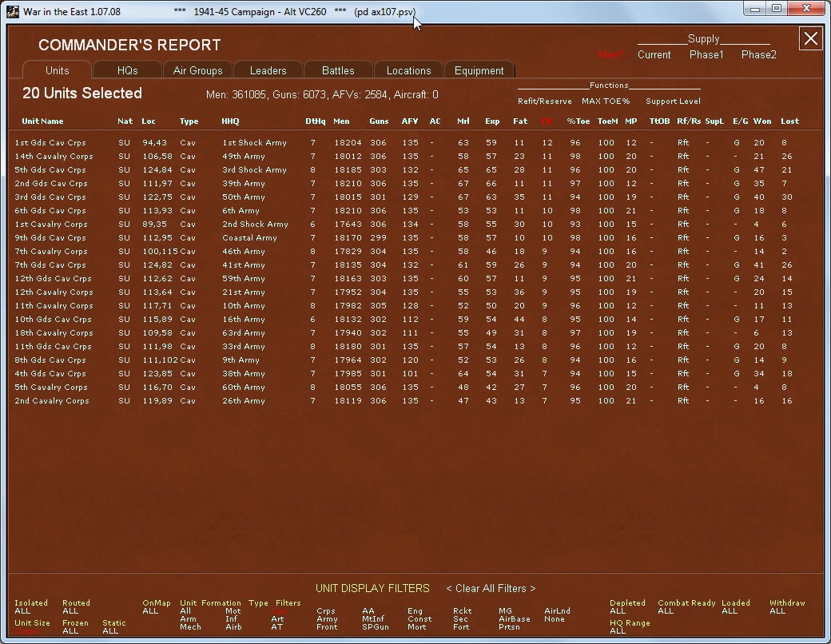Click the Support Level function

(x=673, y=101)
